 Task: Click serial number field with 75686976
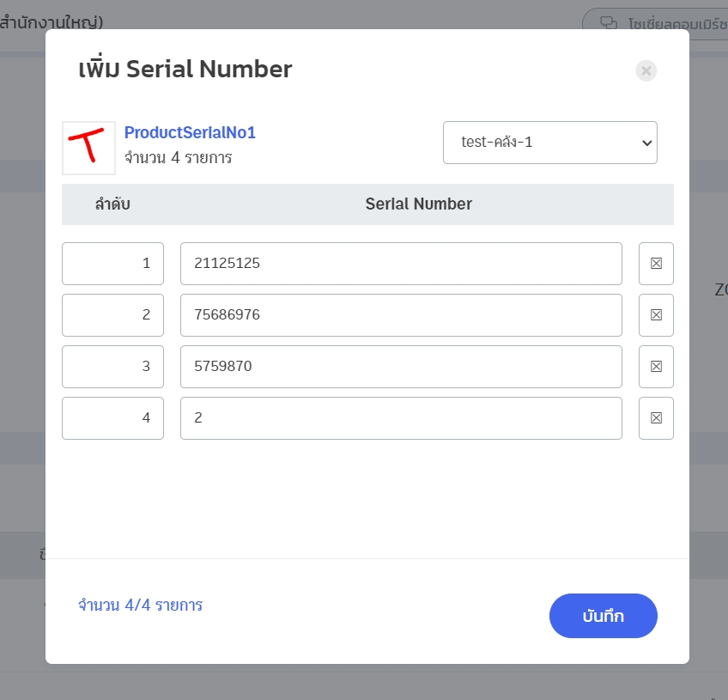tap(401, 315)
